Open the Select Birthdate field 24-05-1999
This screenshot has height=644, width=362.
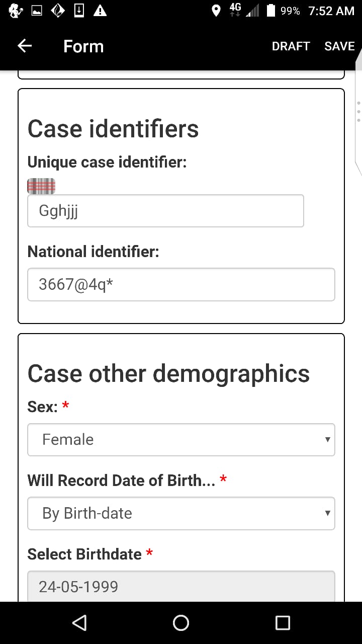[x=181, y=586]
